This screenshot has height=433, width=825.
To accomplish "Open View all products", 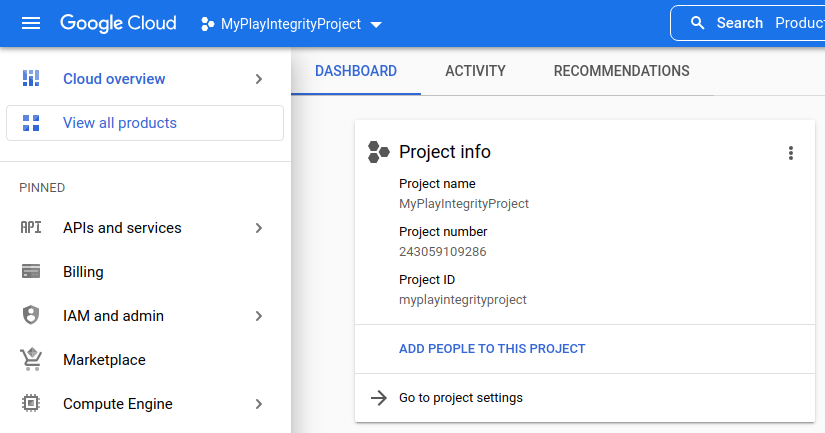I will coord(145,123).
